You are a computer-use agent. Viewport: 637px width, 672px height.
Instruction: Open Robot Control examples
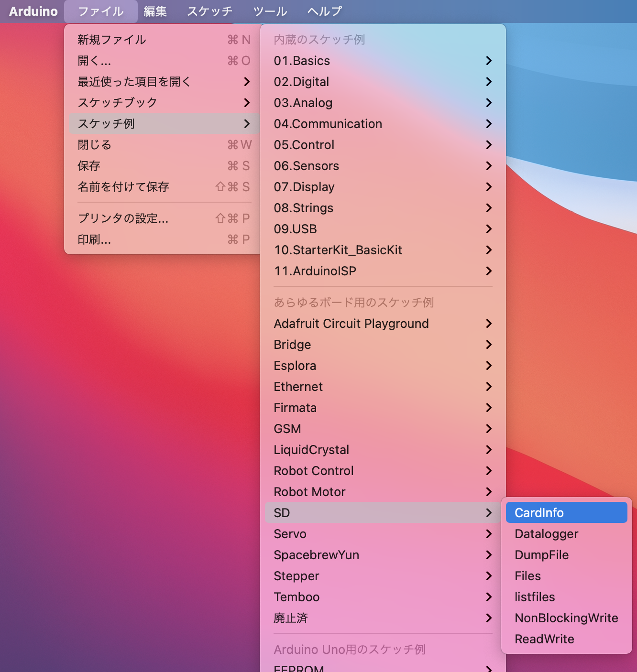(x=383, y=471)
